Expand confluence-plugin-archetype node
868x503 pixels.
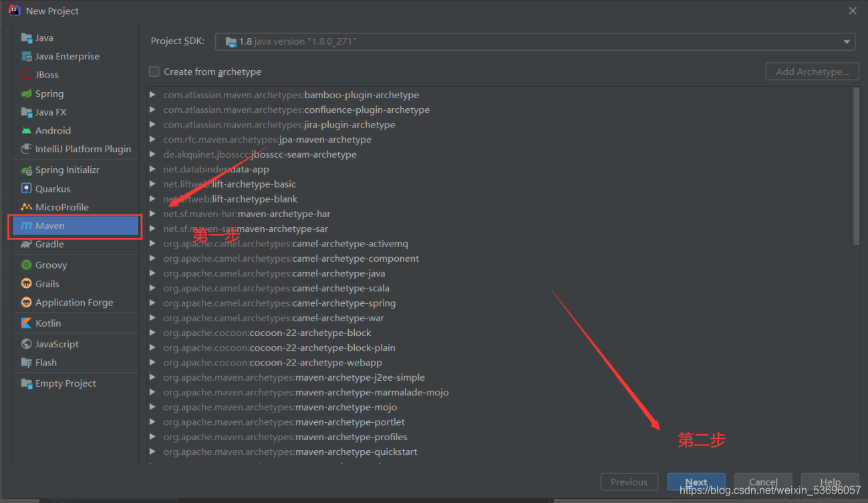[153, 110]
